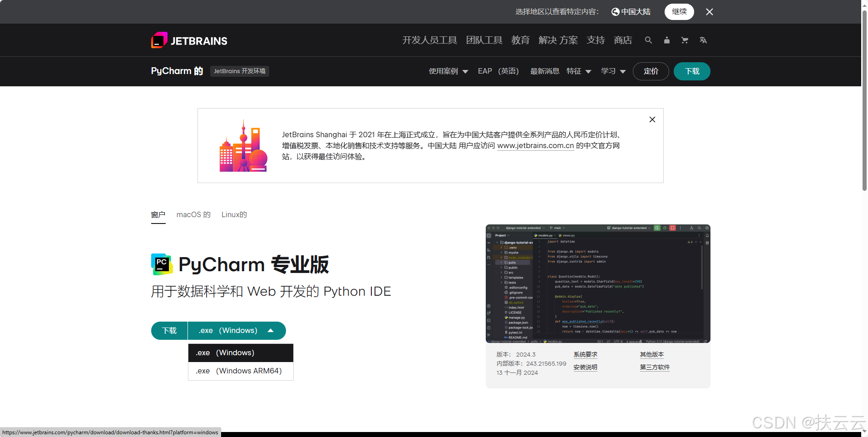
Task: Open the user account icon
Action: (666, 40)
